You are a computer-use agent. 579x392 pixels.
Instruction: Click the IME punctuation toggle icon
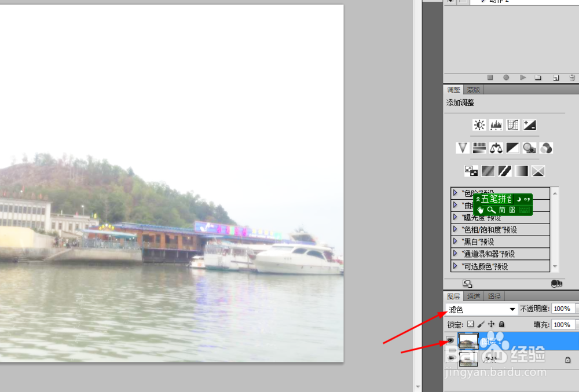(527, 199)
